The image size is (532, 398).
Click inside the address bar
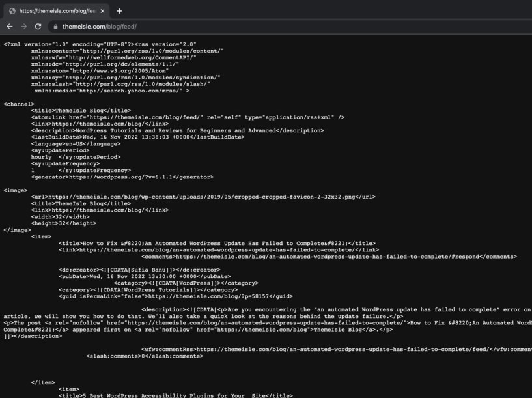(x=195, y=26)
